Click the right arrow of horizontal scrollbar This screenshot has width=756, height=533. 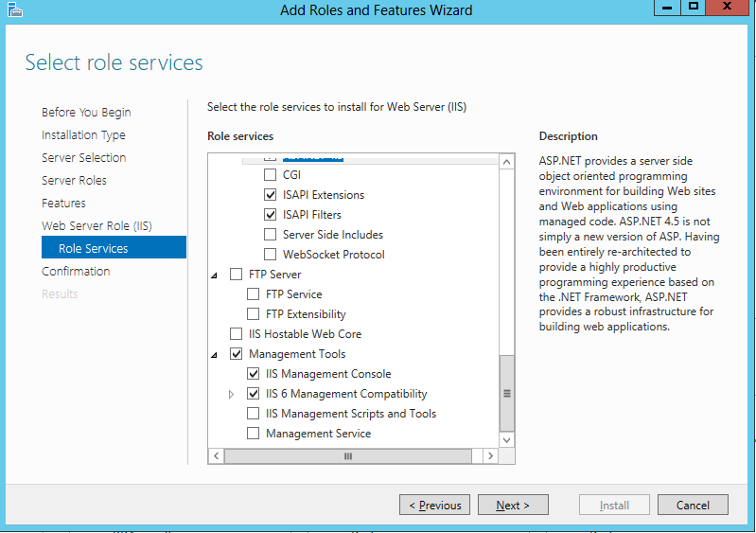coord(490,455)
